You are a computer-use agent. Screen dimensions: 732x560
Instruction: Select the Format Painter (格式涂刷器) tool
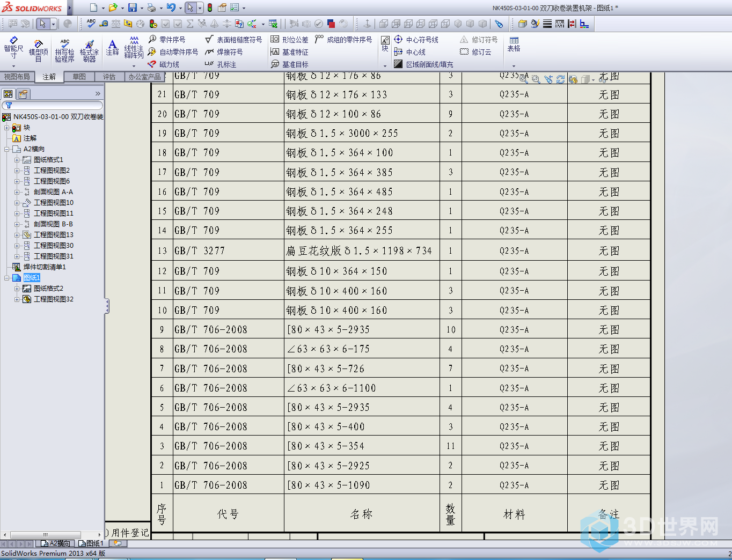click(89, 50)
